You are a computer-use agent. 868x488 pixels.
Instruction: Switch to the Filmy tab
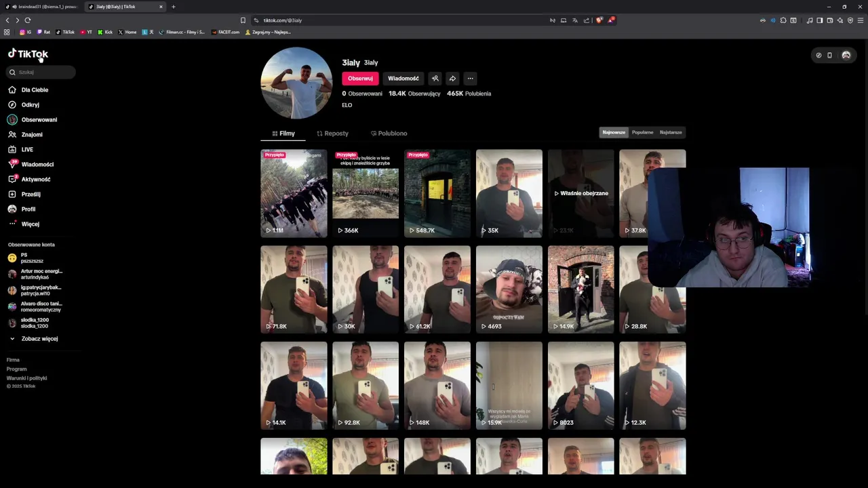(x=283, y=133)
